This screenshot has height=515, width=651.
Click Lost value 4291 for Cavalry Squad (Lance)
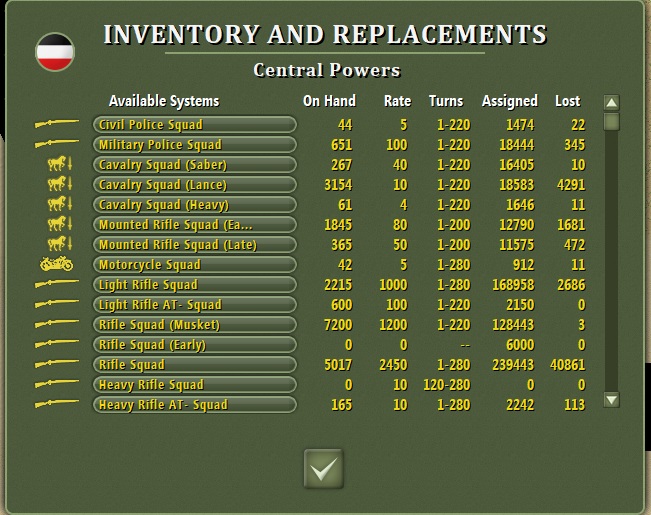[x=571, y=184]
